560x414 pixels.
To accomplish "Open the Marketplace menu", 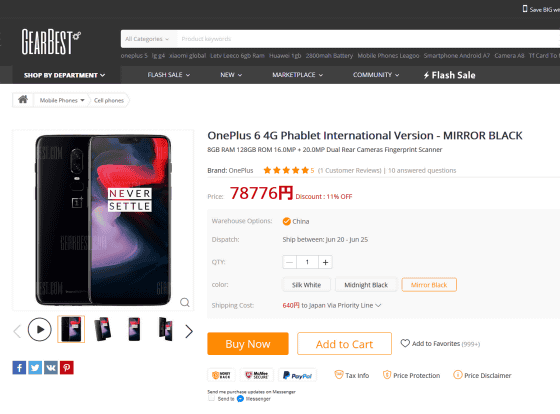I will point(298,75).
